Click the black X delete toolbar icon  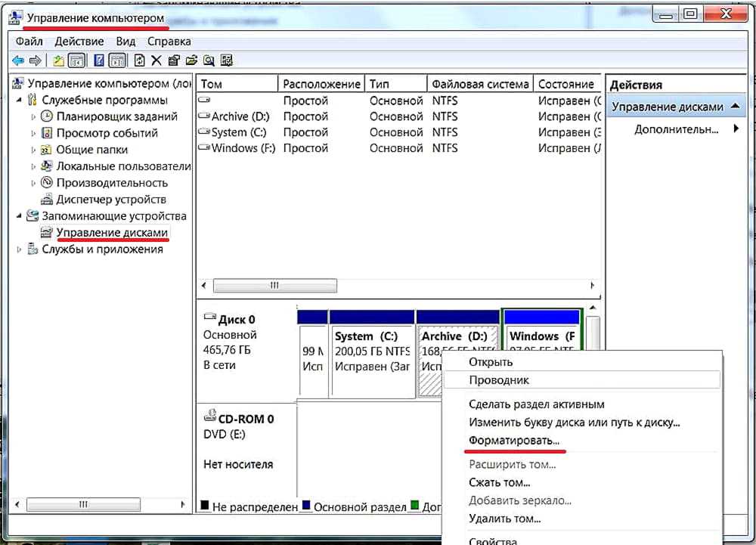pyautogui.click(x=156, y=61)
